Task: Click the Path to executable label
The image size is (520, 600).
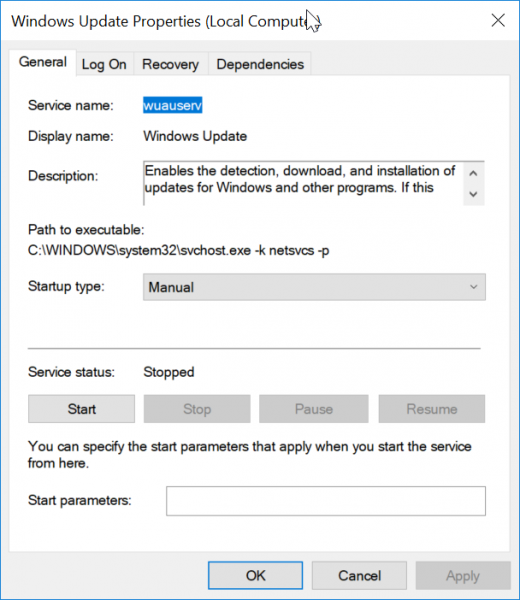Action: click(86, 230)
